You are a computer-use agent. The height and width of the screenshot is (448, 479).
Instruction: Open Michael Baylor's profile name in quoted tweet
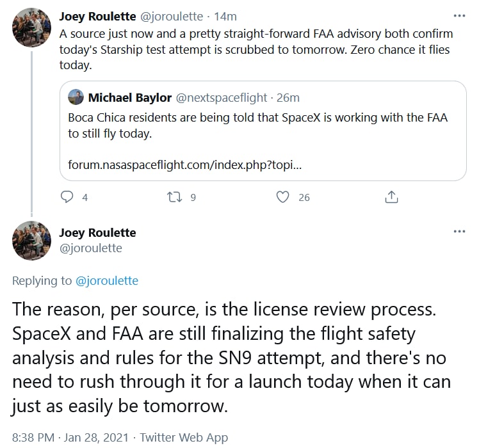tap(130, 97)
